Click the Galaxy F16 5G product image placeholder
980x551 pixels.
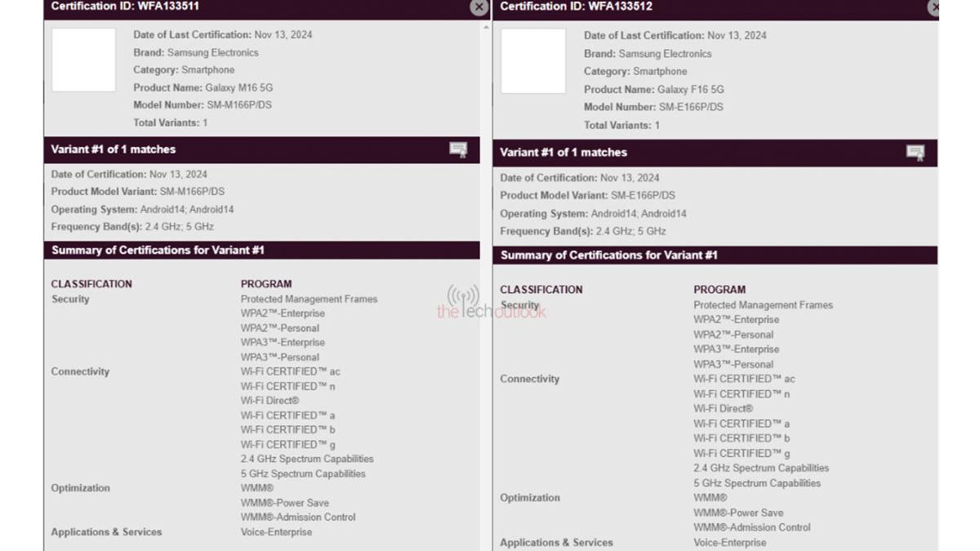click(532, 61)
